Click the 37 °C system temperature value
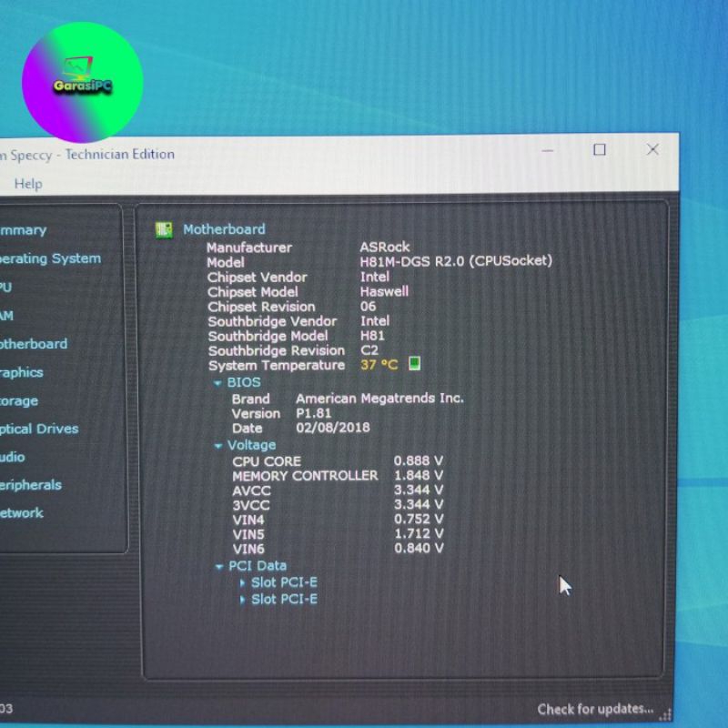Viewport: 728px width, 728px height. [x=379, y=365]
